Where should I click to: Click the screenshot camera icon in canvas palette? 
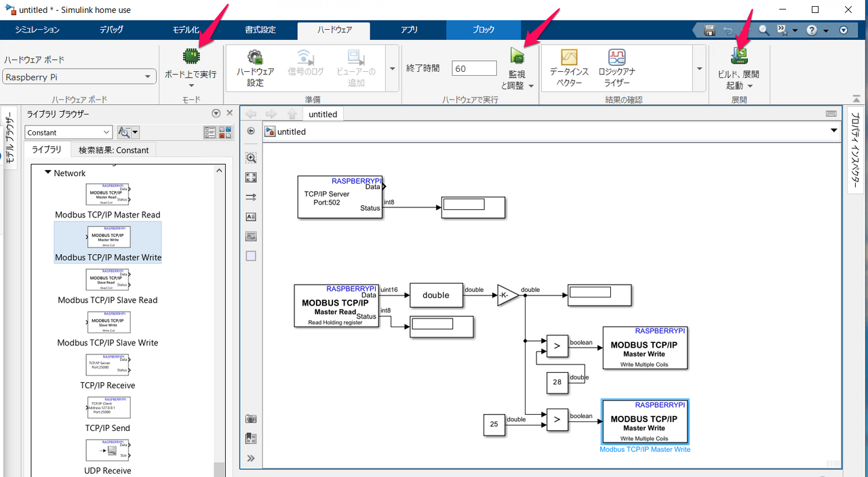click(x=251, y=419)
